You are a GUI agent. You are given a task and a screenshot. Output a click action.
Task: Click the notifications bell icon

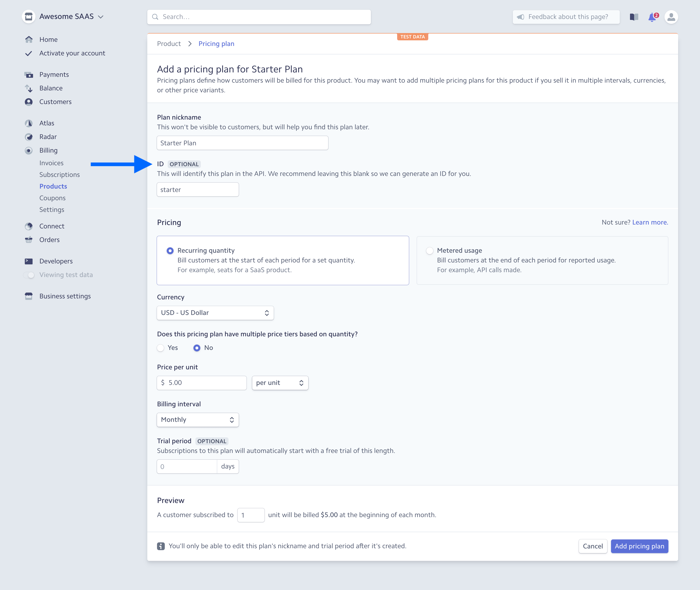652,17
